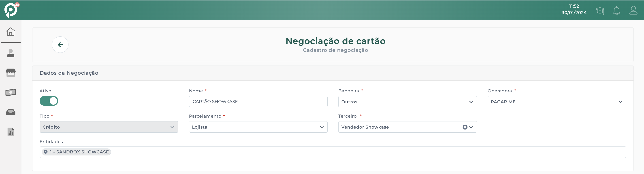Click the back arrow button
644x174 pixels.
coord(60,45)
